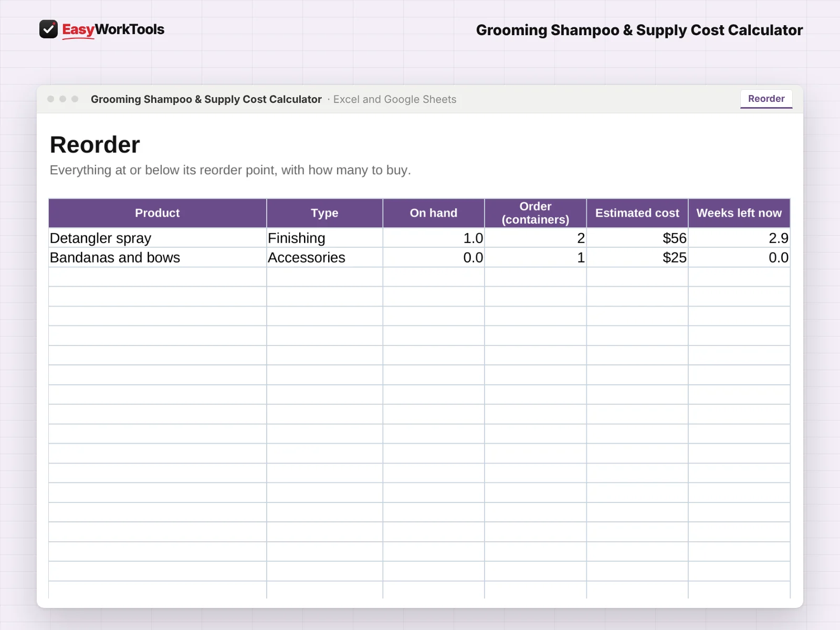Click the top-right Grooming Shampoo Calculator page title
This screenshot has width=840, height=630.
click(x=639, y=30)
